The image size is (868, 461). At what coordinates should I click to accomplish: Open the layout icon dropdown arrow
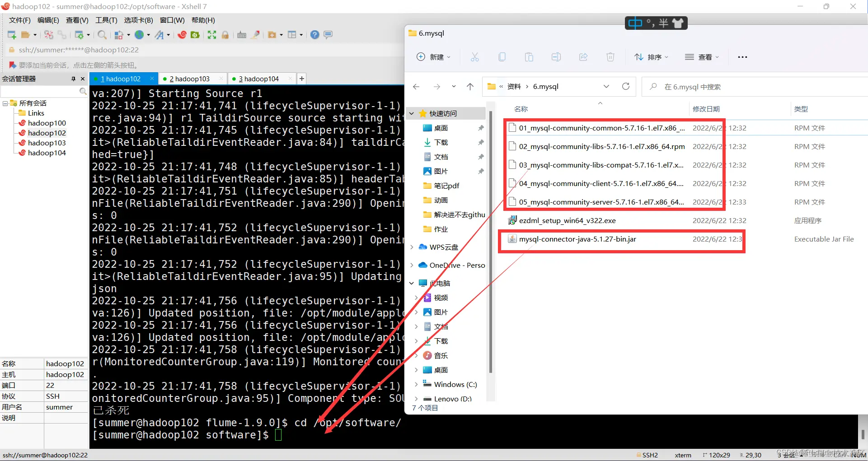(301, 35)
